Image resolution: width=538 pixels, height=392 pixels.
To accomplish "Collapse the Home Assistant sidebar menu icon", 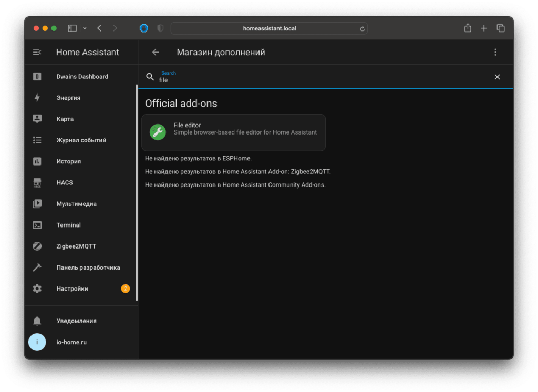I will pos(37,52).
